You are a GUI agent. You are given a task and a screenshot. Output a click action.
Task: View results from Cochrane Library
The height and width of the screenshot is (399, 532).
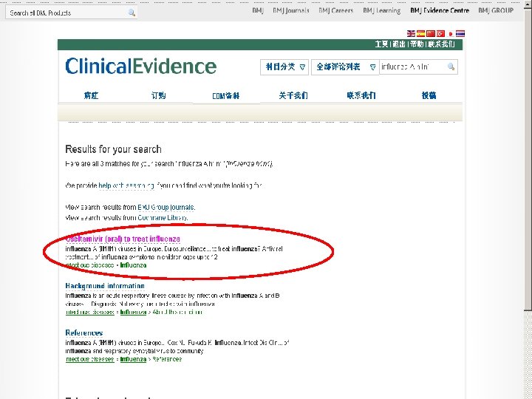[x=162, y=217]
